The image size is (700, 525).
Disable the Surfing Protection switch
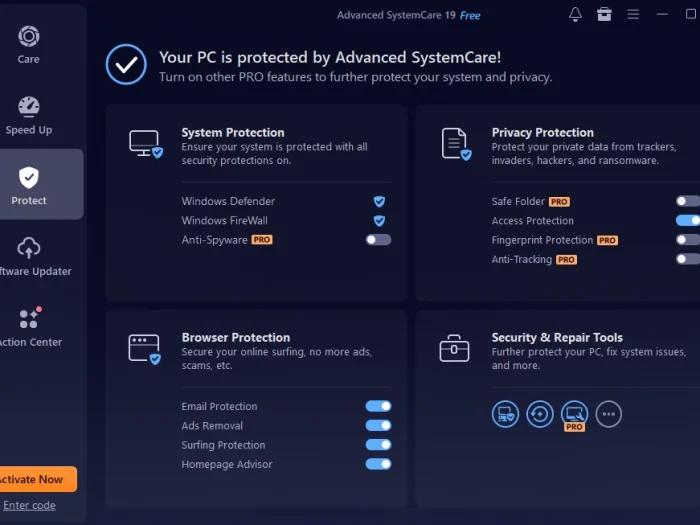click(378, 445)
